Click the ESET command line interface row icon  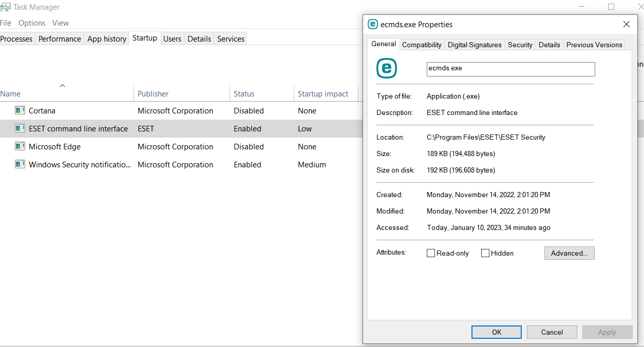point(20,128)
